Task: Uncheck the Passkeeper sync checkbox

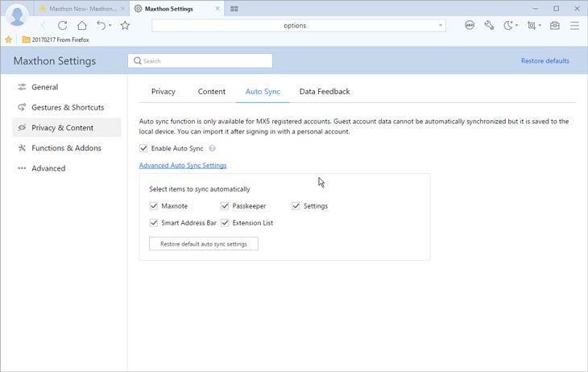Action: click(x=225, y=205)
